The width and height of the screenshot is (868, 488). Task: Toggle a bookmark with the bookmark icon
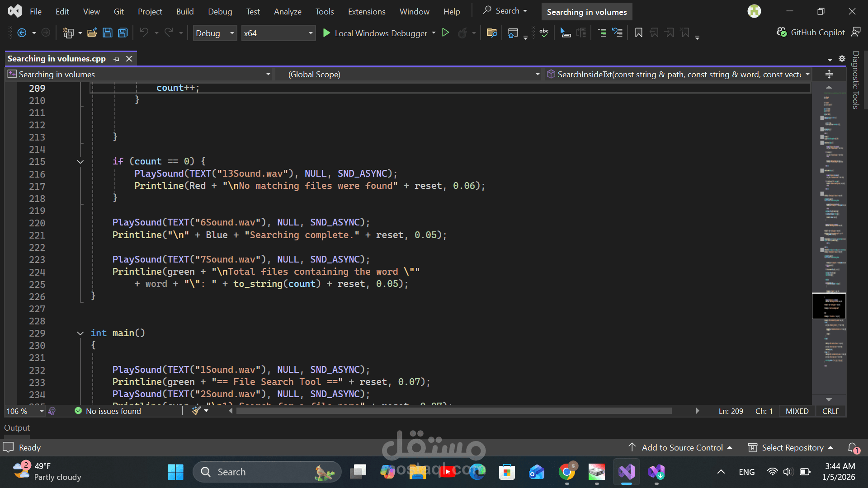point(638,33)
